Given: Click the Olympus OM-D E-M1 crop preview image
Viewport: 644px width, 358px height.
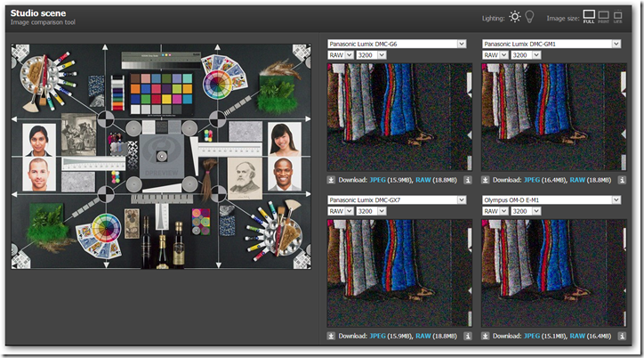Looking at the screenshot, I should tap(554, 273).
